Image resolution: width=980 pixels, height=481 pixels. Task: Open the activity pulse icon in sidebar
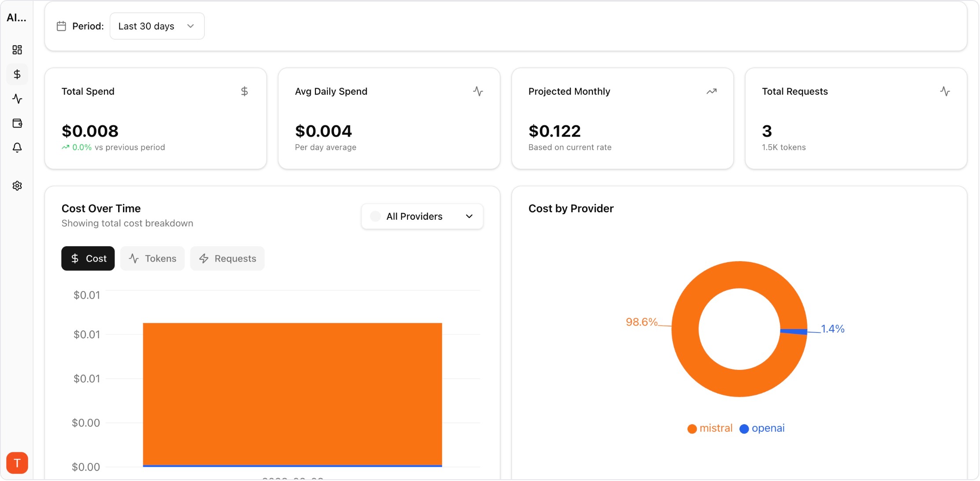pyautogui.click(x=17, y=99)
